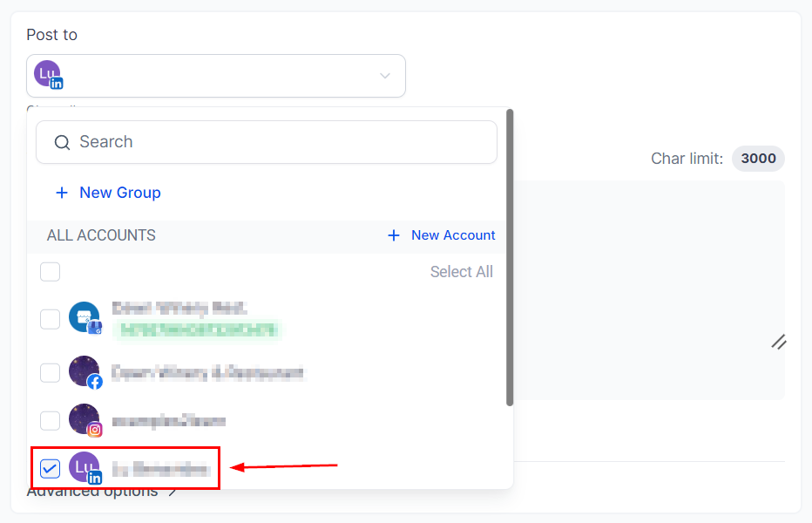Enable the Facebook account checkbox

point(51,373)
